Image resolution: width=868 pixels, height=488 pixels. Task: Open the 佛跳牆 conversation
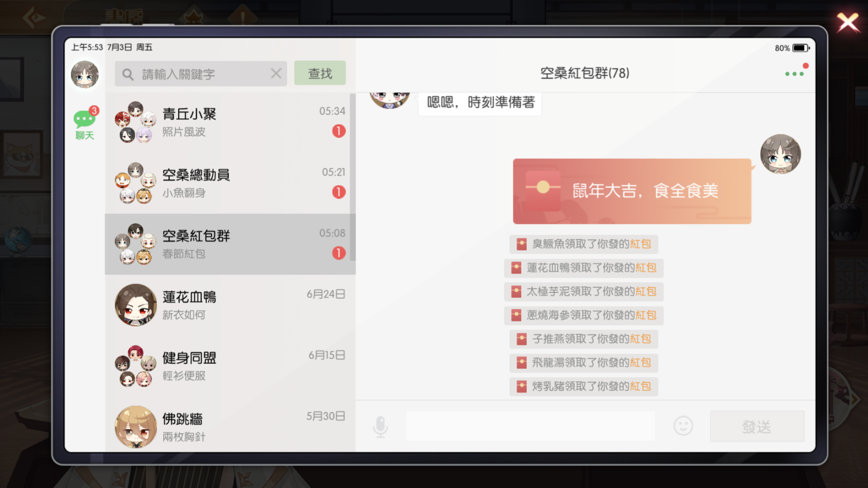click(x=230, y=426)
